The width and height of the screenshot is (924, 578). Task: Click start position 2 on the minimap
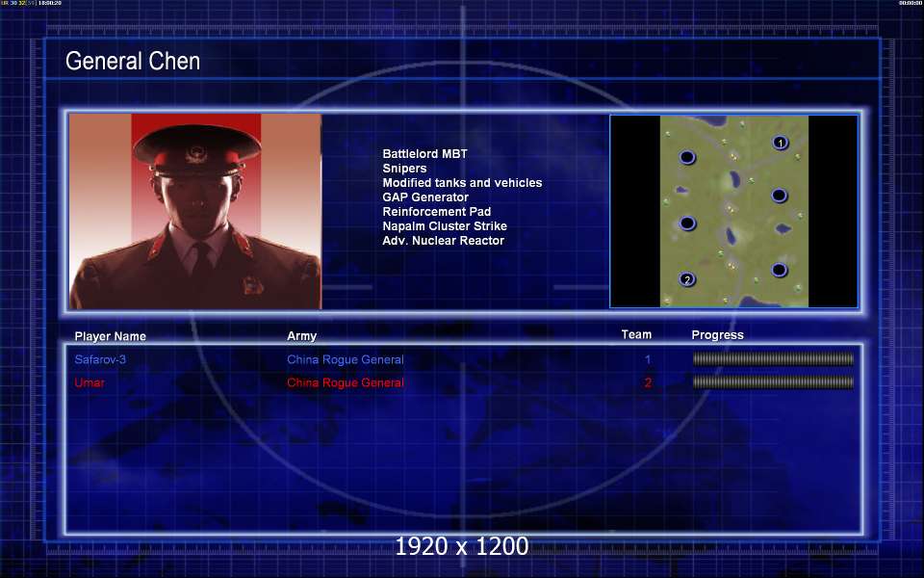(x=687, y=279)
